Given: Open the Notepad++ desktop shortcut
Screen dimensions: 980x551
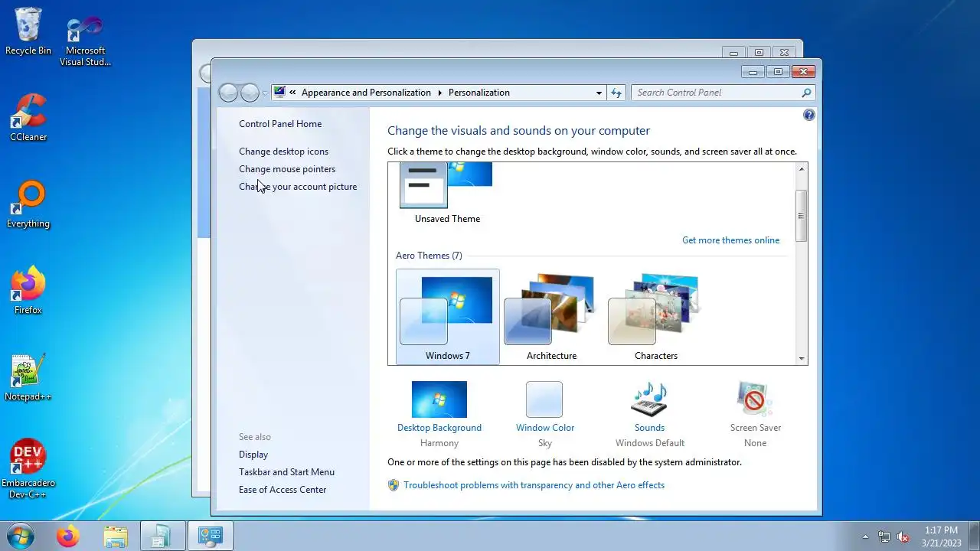Looking at the screenshot, I should click(x=28, y=377).
